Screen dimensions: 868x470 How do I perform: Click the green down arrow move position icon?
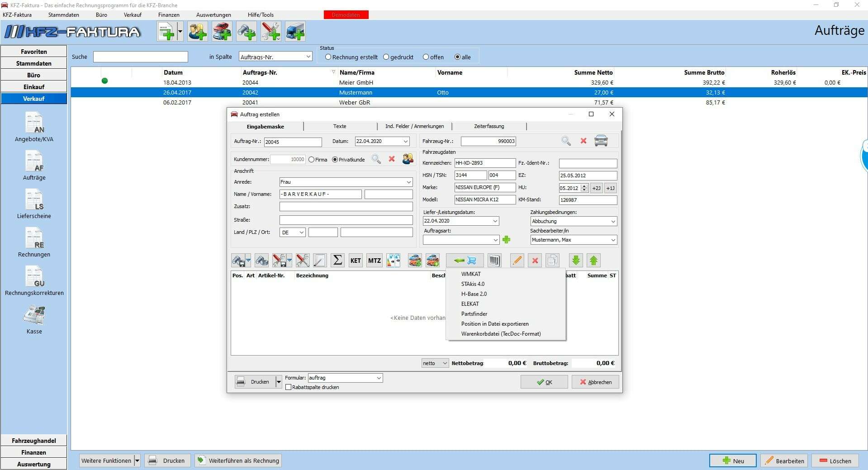[576, 261]
